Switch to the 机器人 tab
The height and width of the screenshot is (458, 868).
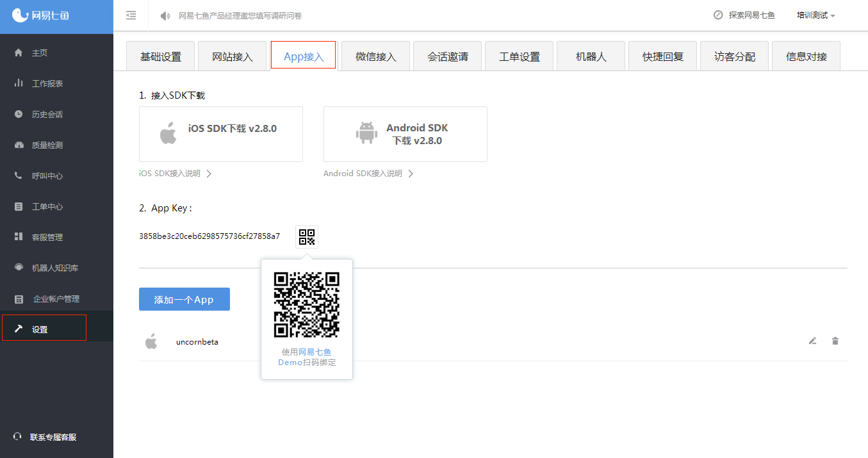pos(591,56)
